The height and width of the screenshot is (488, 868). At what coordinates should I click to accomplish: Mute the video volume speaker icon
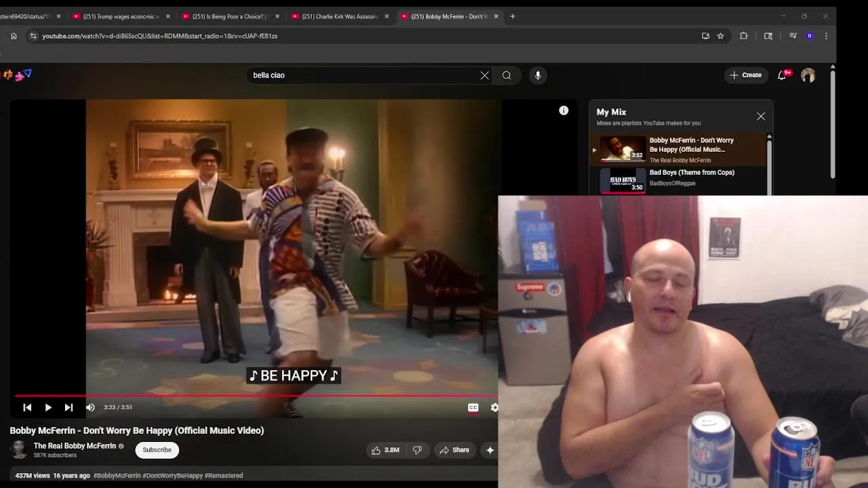click(90, 407)
